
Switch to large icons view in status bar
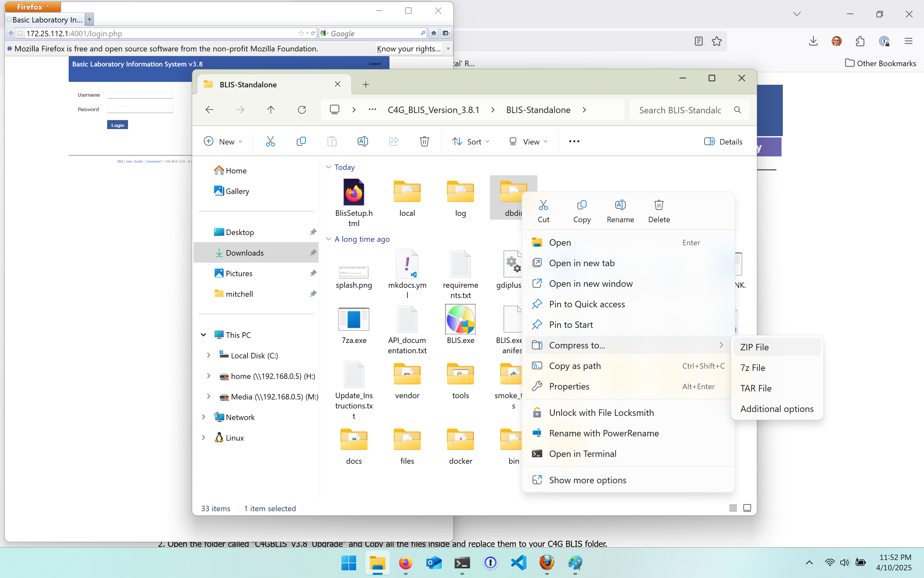click(x=747, y=508)
